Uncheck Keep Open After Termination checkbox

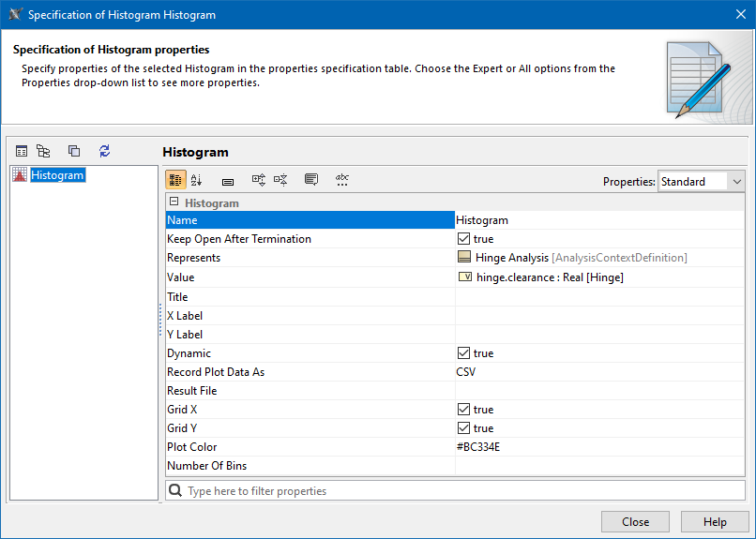tap(463, 239)
